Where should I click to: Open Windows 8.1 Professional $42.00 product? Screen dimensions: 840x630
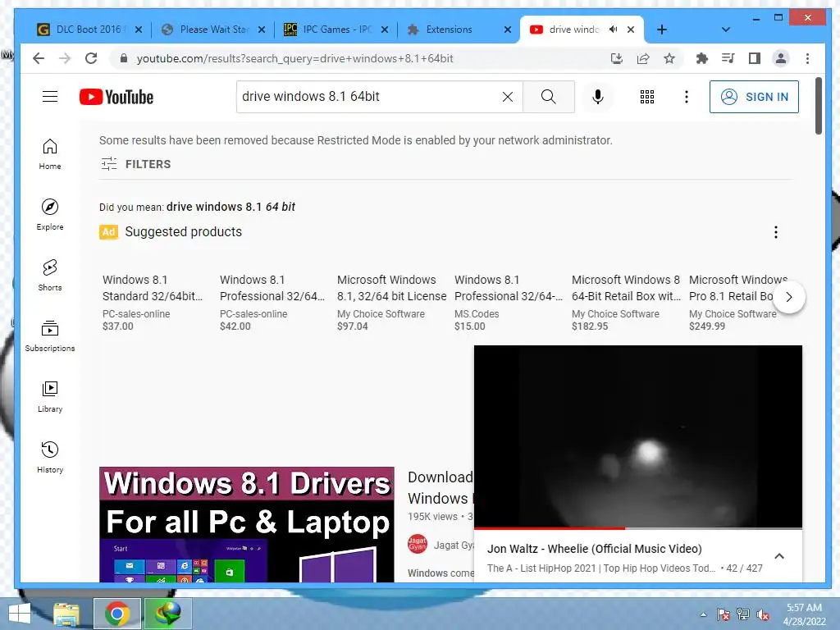click(272, 302)
